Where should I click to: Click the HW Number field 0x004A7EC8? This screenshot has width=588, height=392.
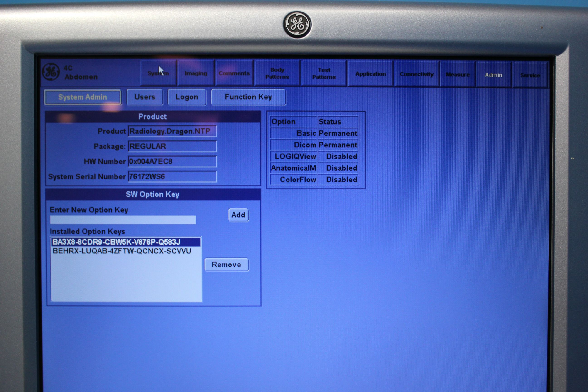[172, 161]
